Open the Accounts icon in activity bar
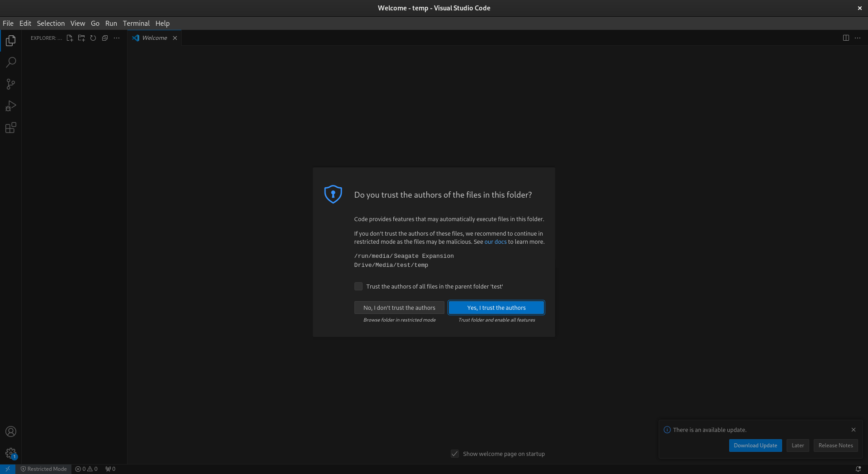 (11, 431)
